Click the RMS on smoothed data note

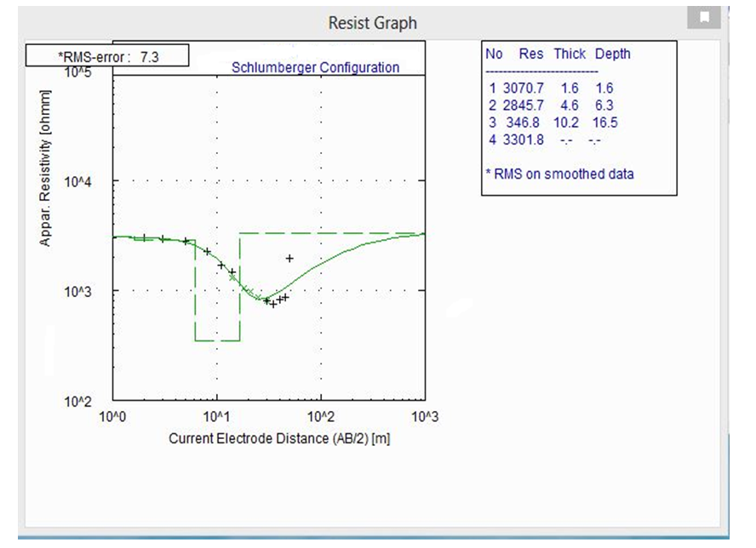point(559,174)
